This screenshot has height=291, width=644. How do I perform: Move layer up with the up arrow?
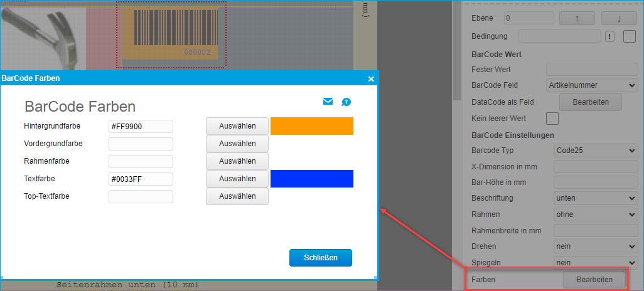coord(576,19)
